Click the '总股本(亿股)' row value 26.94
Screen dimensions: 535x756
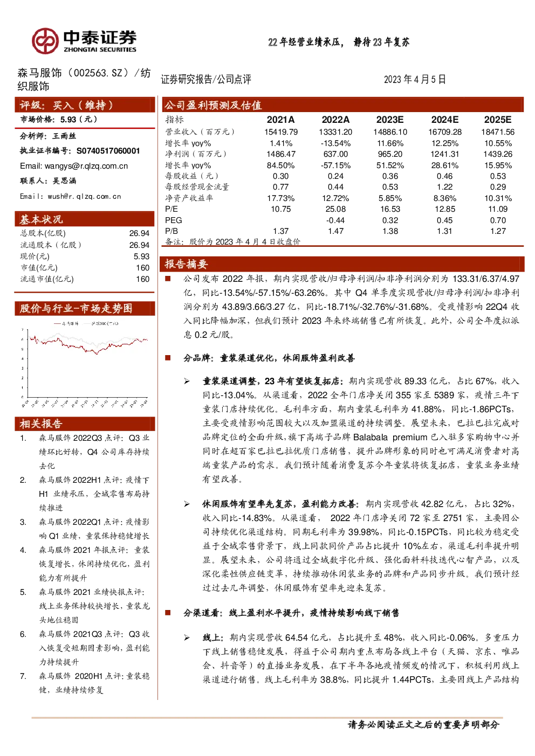[139, 233]
